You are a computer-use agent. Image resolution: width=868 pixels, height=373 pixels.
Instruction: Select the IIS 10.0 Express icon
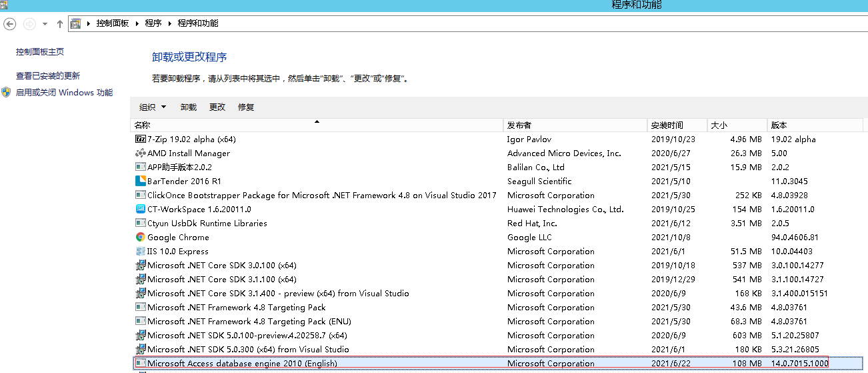point(140,252)
